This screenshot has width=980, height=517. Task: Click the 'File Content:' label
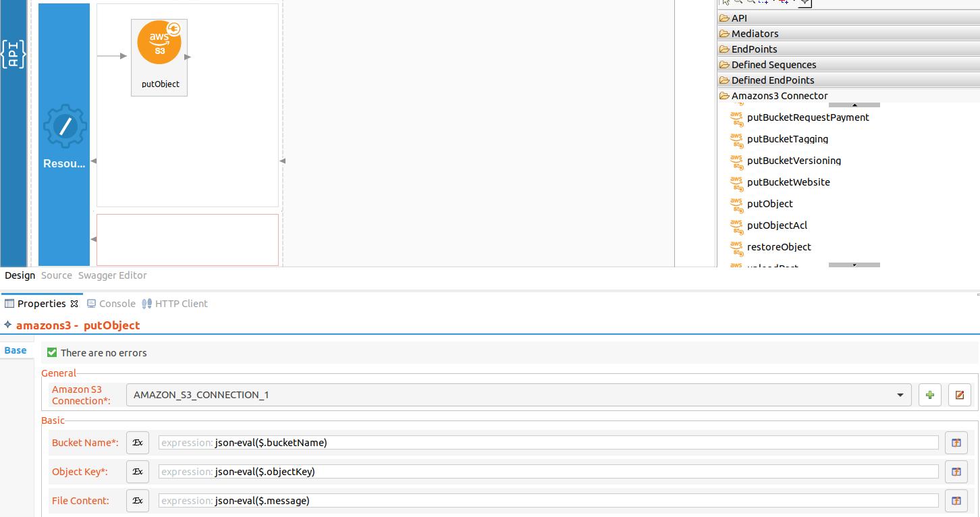tap(80, 501)
